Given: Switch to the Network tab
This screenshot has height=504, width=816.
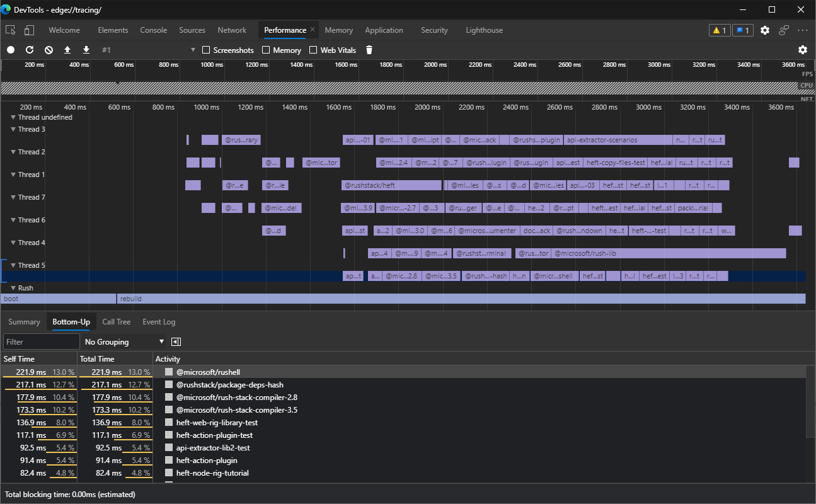Looking at the screenshot, I should coord(232,30).
